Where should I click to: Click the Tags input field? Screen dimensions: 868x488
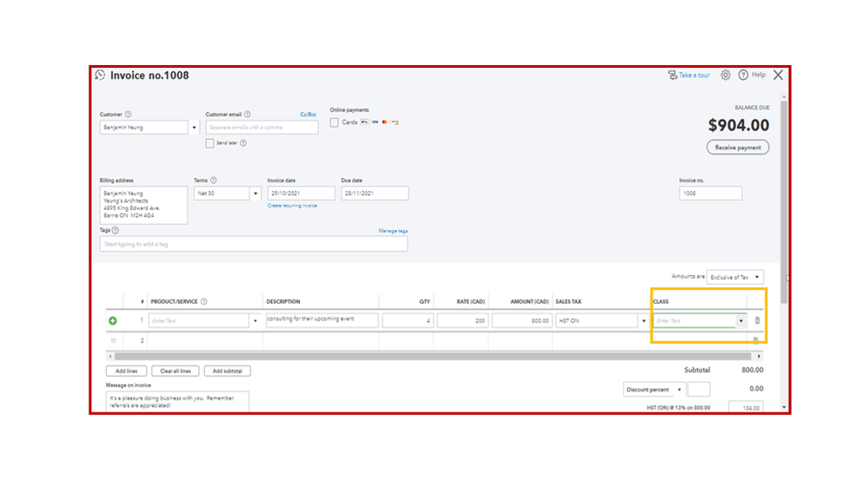[x=254, y=244]
